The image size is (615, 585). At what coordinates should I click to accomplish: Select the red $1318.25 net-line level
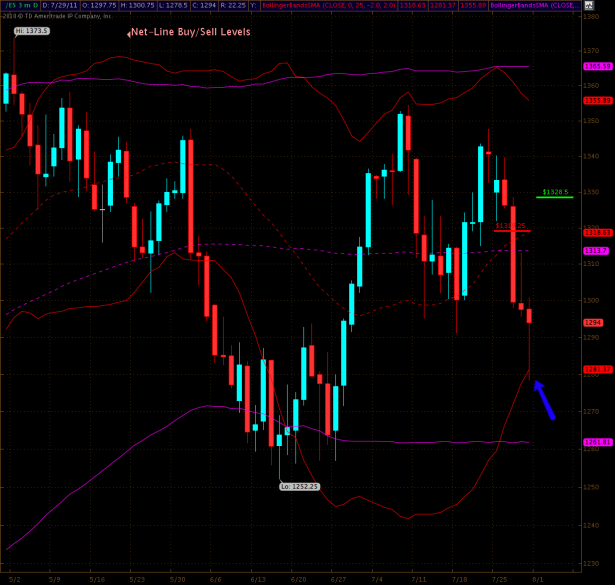pyautogui.click(x=510, y=226)
